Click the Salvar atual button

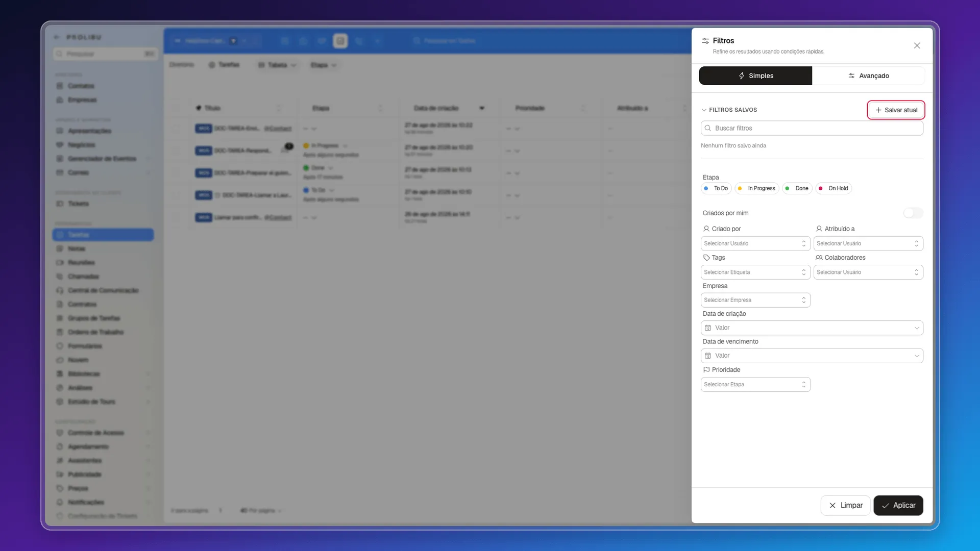(x=896, y=110)
